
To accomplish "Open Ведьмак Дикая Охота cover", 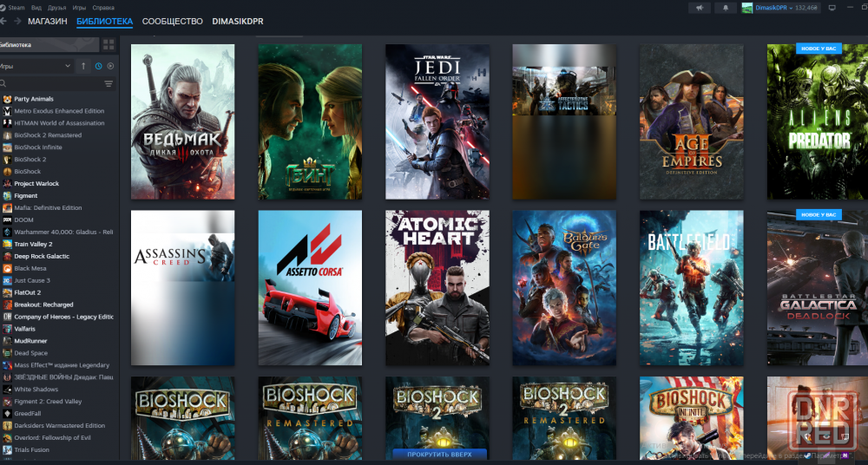I will point(182,121).
